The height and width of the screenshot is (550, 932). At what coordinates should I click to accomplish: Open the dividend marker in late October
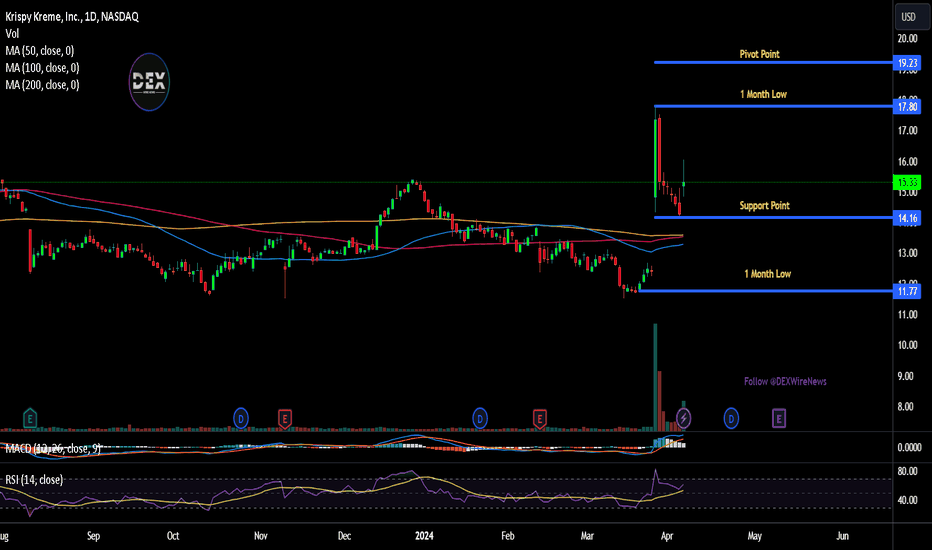(x=241, y=419)
